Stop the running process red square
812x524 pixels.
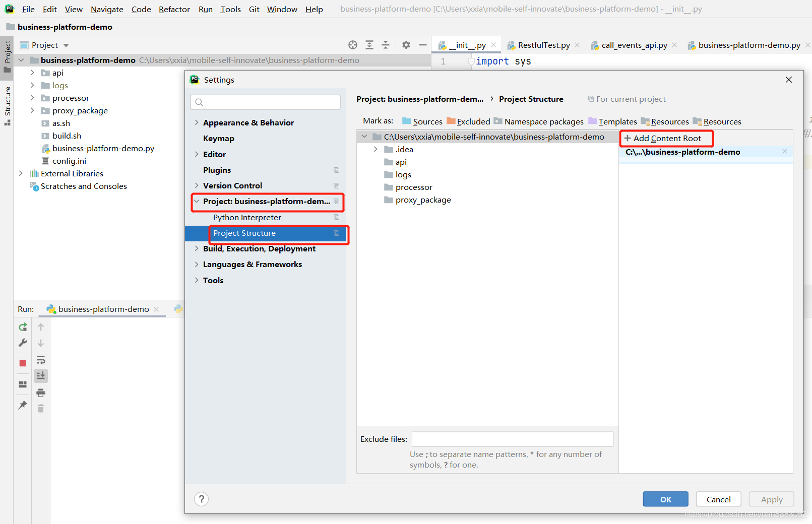pyautogui.click(x=23, y=363)
